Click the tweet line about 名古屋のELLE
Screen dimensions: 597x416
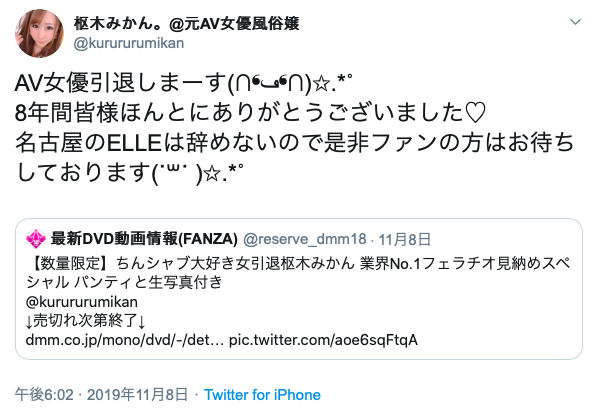[294, 143]
